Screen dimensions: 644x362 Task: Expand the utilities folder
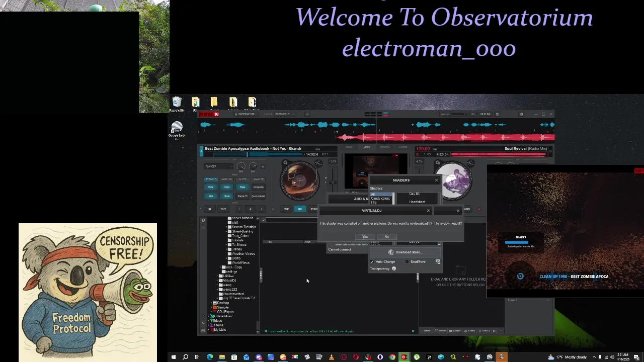click(x=226, y=249)
